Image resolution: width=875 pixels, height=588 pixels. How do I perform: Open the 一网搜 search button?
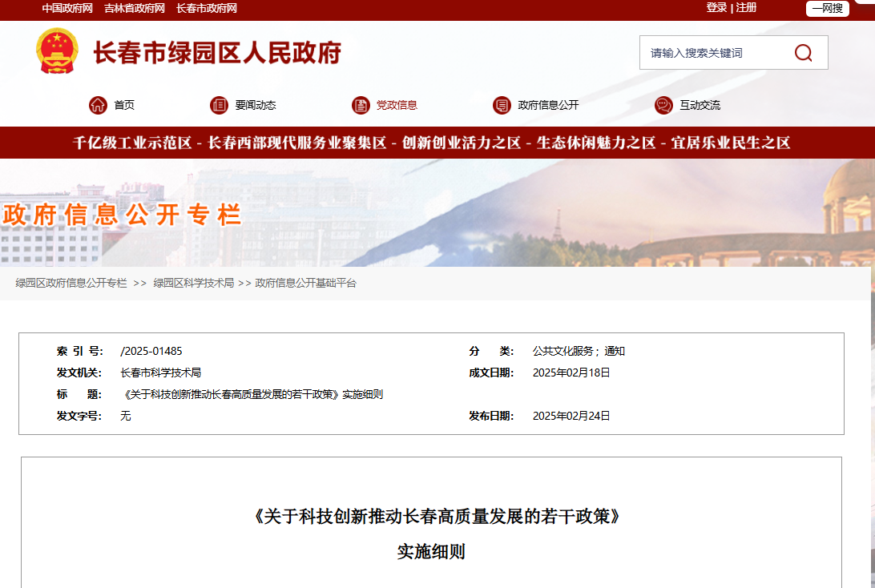(826, 9)
